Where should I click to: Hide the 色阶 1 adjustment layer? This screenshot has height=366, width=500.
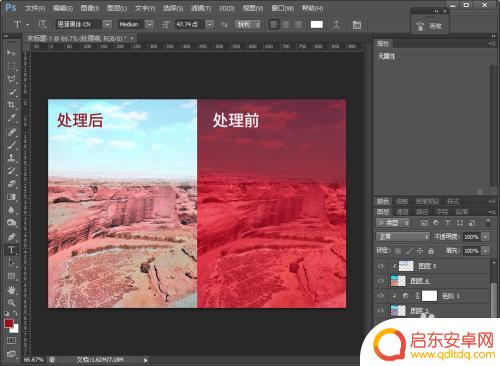[x=381, y=296]
